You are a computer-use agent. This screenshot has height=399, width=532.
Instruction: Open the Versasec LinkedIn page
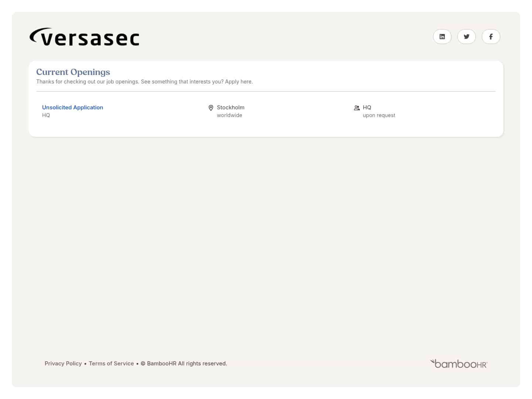coord(442,37)
